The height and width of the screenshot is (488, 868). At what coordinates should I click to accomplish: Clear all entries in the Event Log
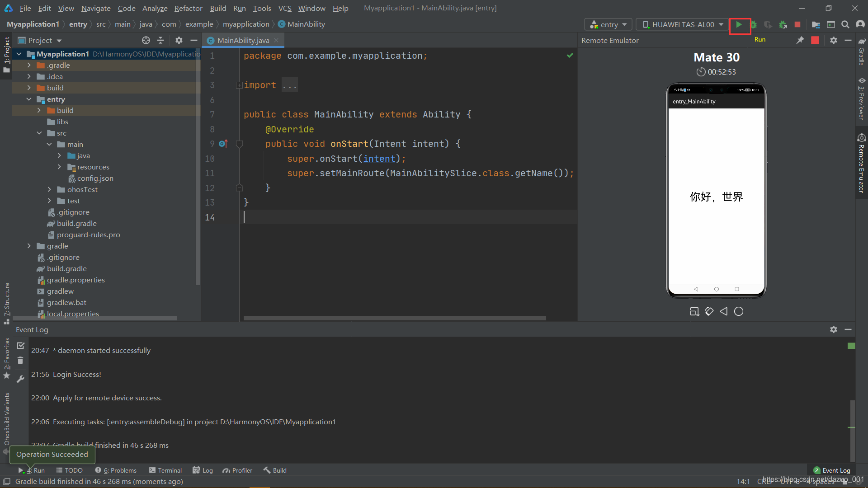pyautogui.click(x=20, y=360)
